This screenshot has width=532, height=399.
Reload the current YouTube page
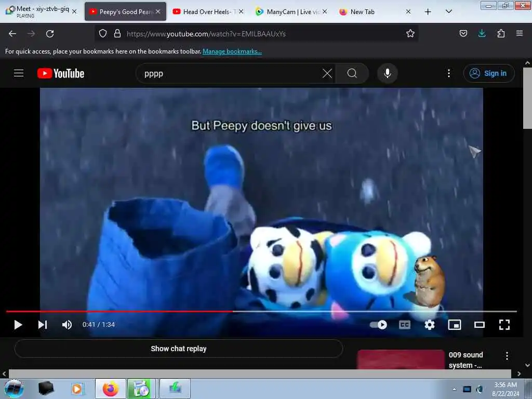coord(50,34)
